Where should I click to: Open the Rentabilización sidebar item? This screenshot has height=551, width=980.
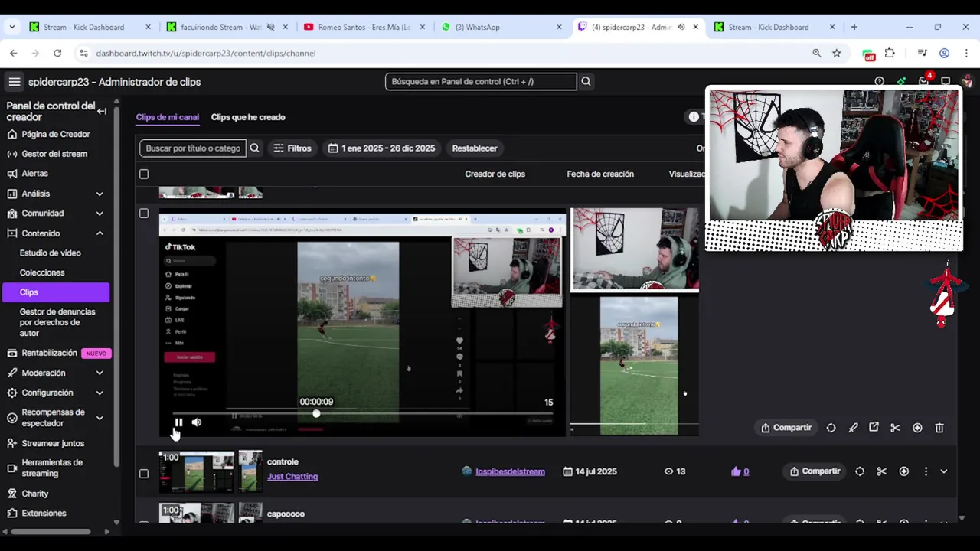click(49, 353)
